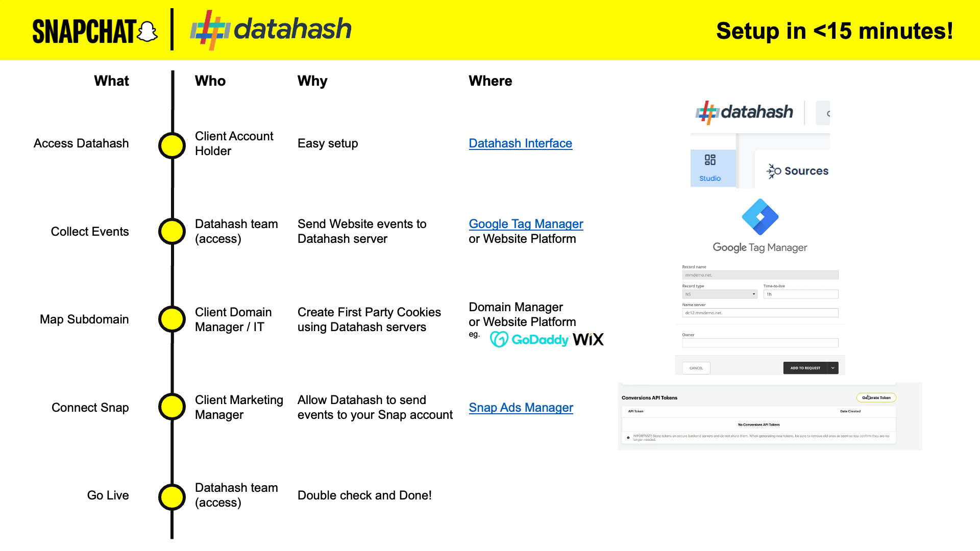The image size is (980, 551).
Task: Click the Owner input field
Action: [x=759, y=343]
